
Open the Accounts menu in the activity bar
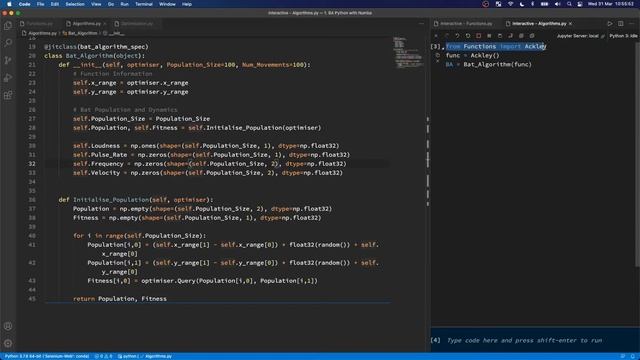click(x=8, y=326)
